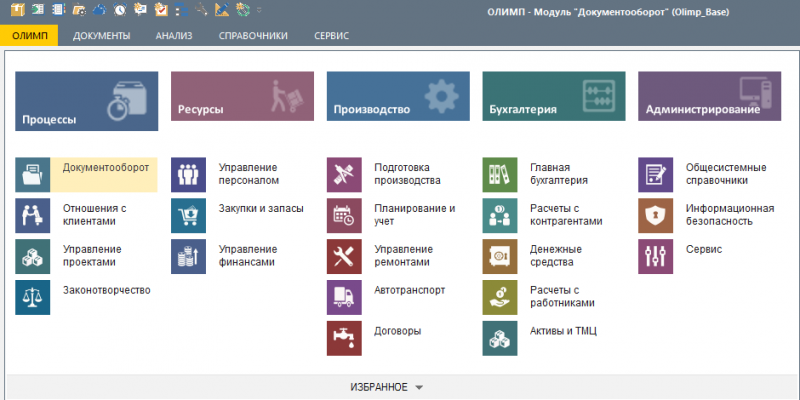The width and height of the screenshot is (800, 400).
Task: Click the Законотворчество label
Action: click(107, 290)
